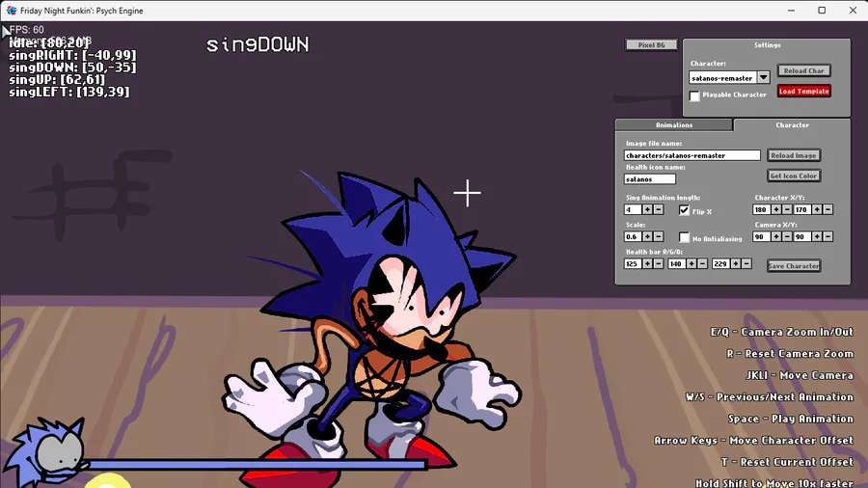Click the Reload Image button
Image resolution: width=868 pixels, height=488 pixels.
794,155
